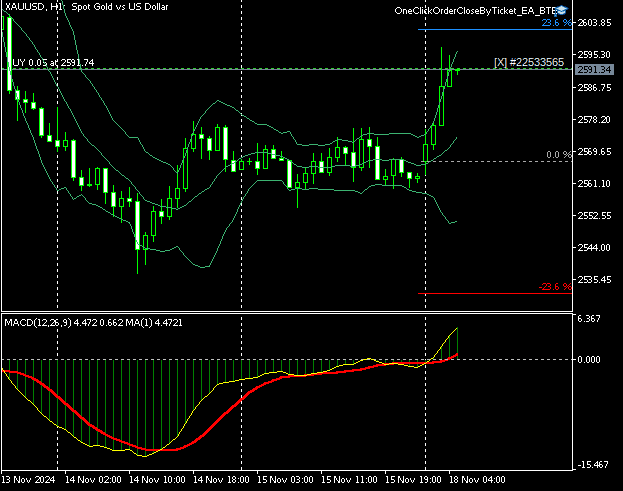Select the blue 23.6 % Fibonacci line

click(x=495, y=29)
